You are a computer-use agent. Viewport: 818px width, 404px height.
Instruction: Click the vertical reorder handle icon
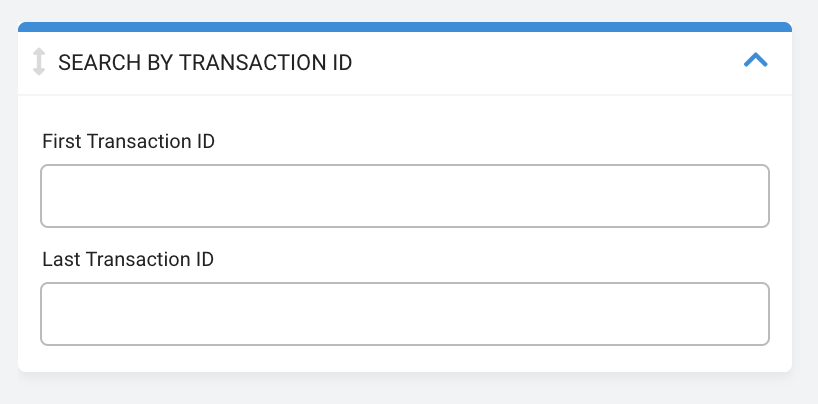pos(39,62)
